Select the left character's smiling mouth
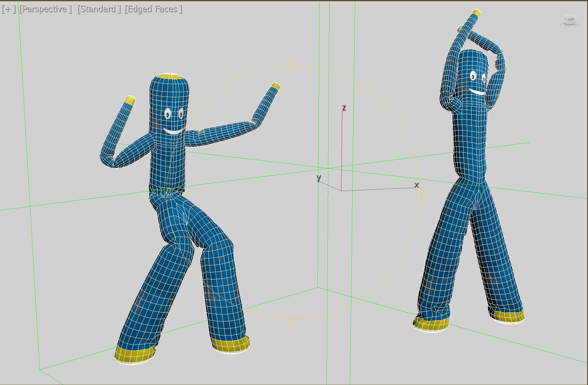The height and width of the screenshot is (385, 588). 173,130
